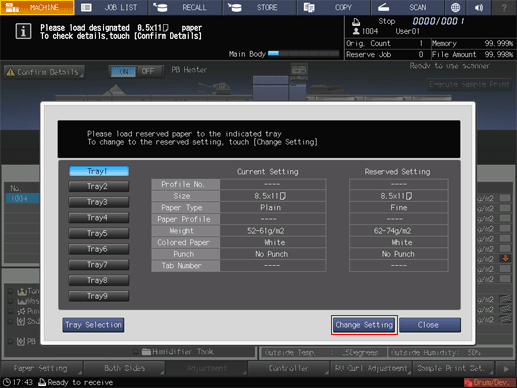Open the Adjustment menu
The height and width of the screenshot is (388, 517).
(207, 368)
